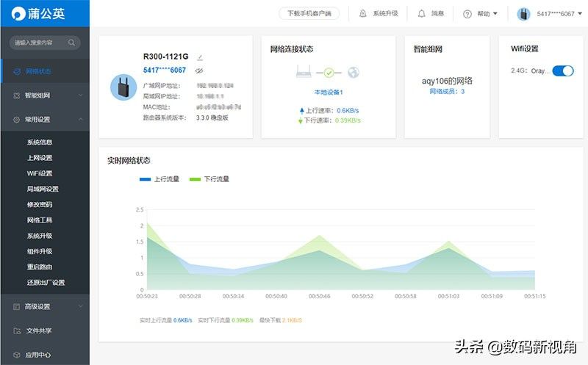Click 最快下载 2.1KB/S readout
The image size is (588, 365).
[x=281, y=320]
